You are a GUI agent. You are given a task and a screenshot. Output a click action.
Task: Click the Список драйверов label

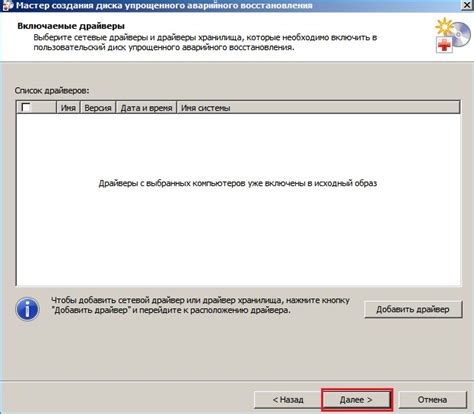pos(52,90)
